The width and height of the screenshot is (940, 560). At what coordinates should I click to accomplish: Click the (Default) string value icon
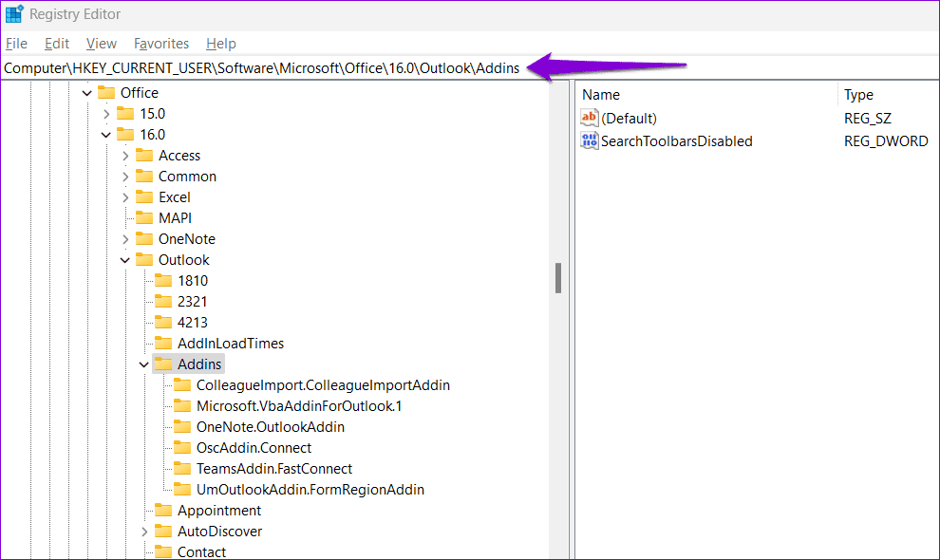click(x=590, y=118)
